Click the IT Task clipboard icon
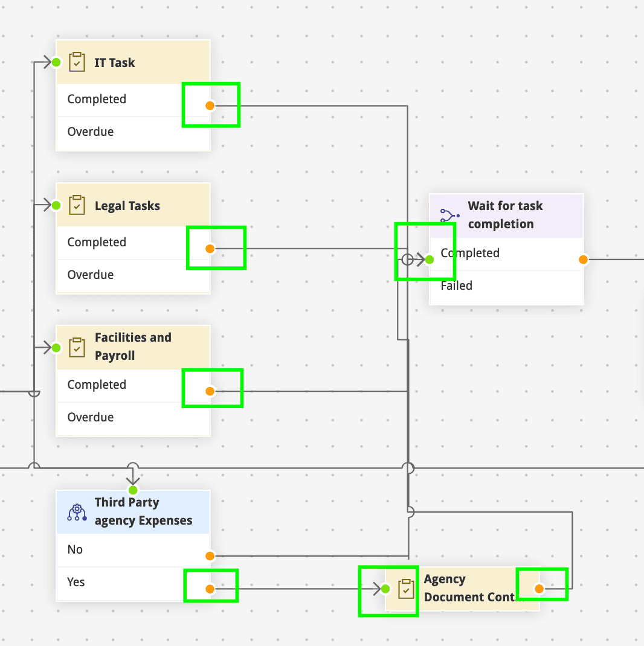 [x=77, y=62]
